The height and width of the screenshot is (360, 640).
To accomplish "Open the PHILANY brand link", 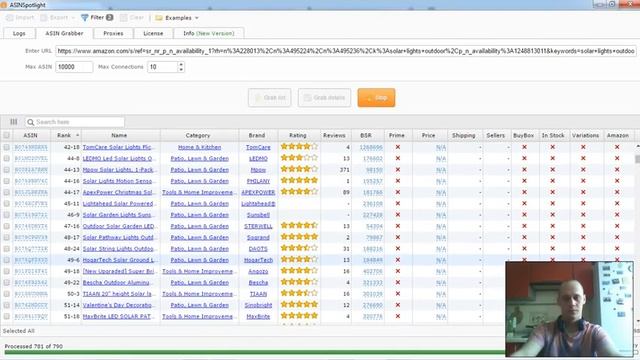I will 258,181.
